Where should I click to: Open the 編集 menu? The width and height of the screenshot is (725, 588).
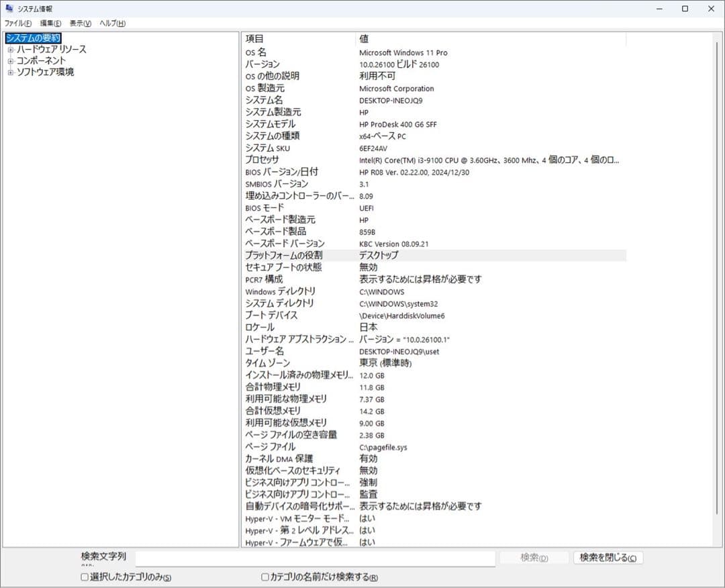coord(48,23)
